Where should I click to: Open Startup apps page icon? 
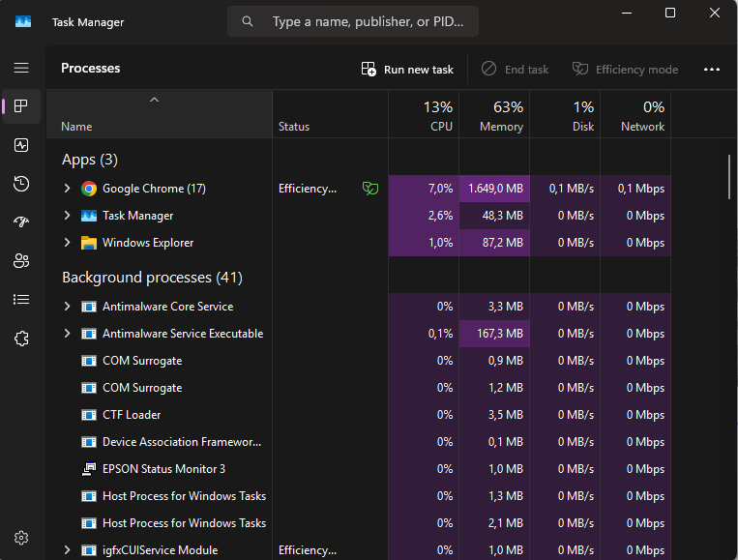click(21, 222)
